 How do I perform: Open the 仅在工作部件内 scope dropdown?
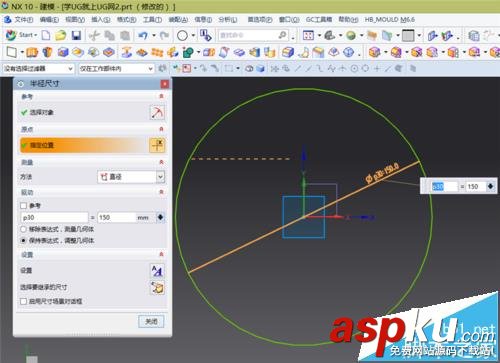point(116,69)
